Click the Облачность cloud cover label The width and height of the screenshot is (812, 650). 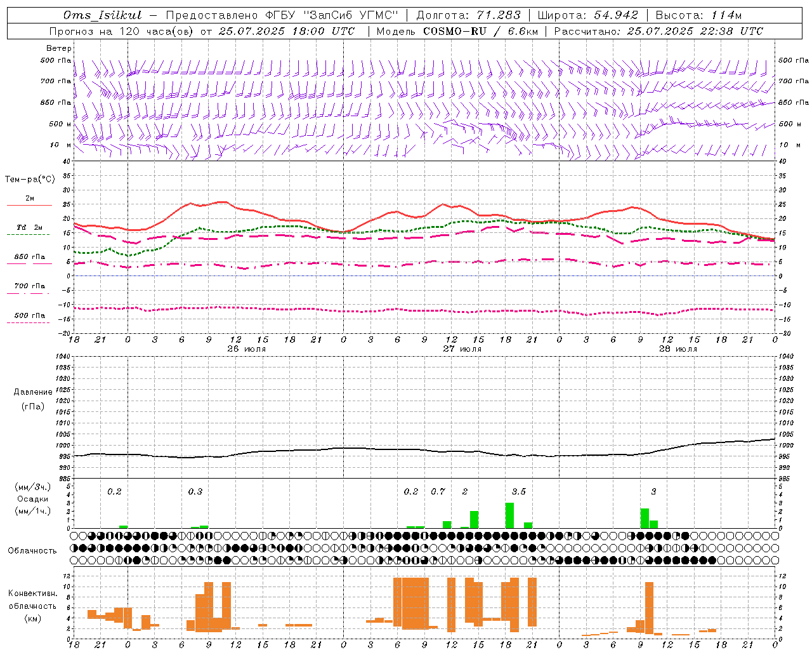(x=32, y=551)
